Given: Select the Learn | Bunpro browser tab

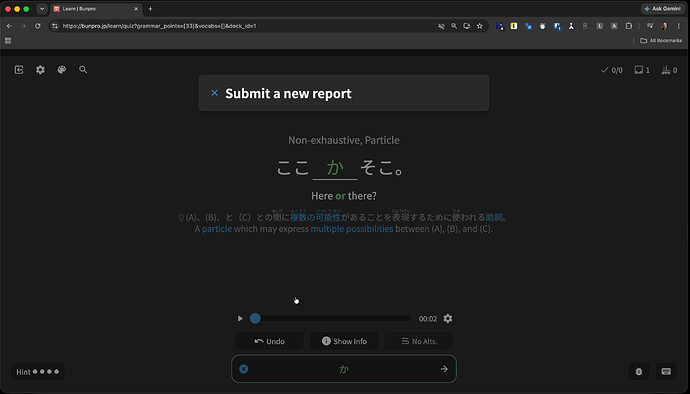Looking at the screenshot, I should (x=95, y=9).
